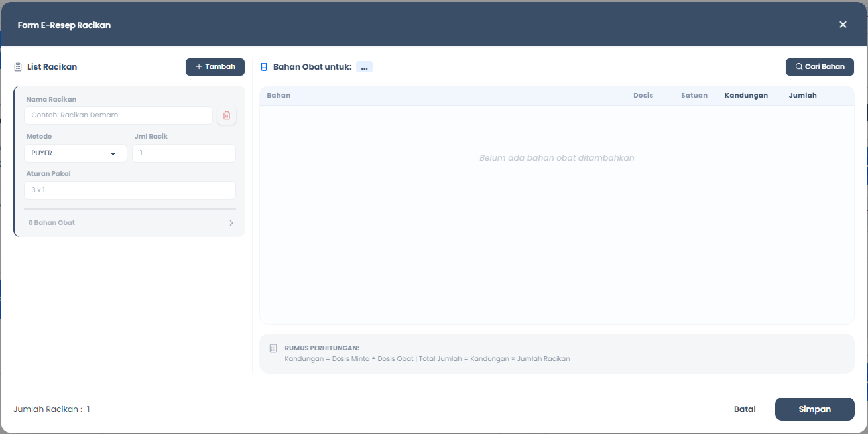
Task: Delete the racikan with the trash icon
Action: coord(227,115)
